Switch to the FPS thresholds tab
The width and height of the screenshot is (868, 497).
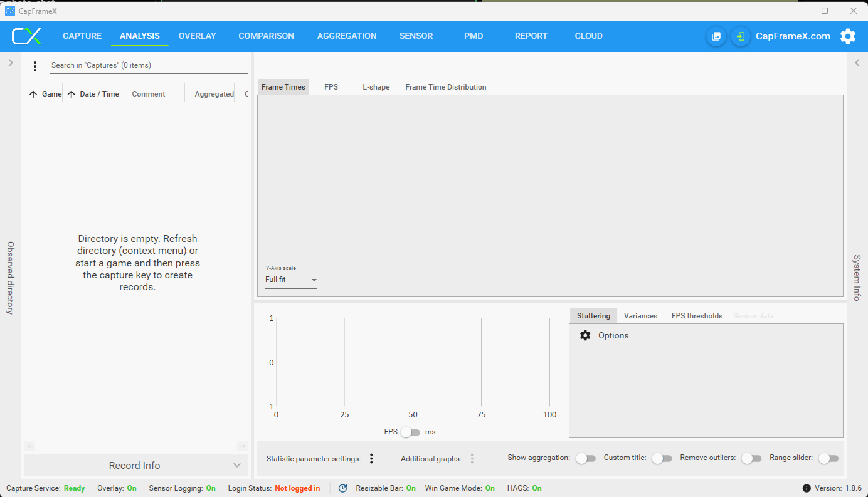[x=697, y=316]
